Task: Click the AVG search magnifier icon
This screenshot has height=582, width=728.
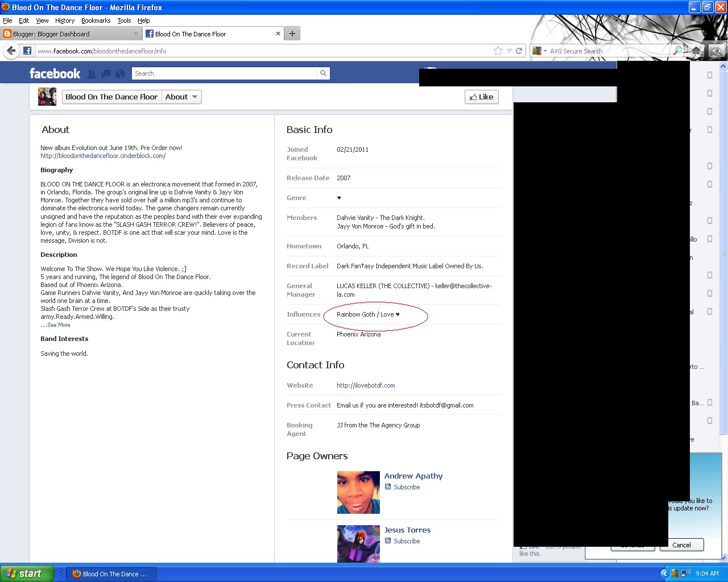Action: click(x=677, y=51)
